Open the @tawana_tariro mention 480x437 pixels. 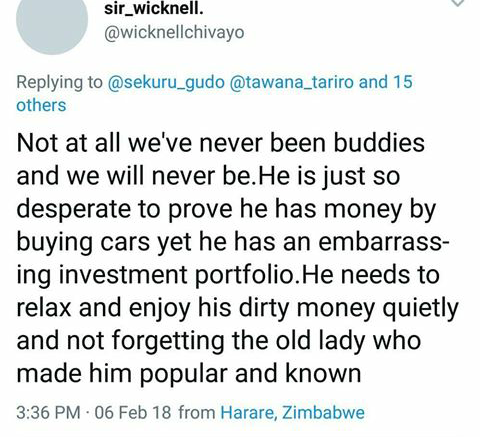click(x=292, y=82)
